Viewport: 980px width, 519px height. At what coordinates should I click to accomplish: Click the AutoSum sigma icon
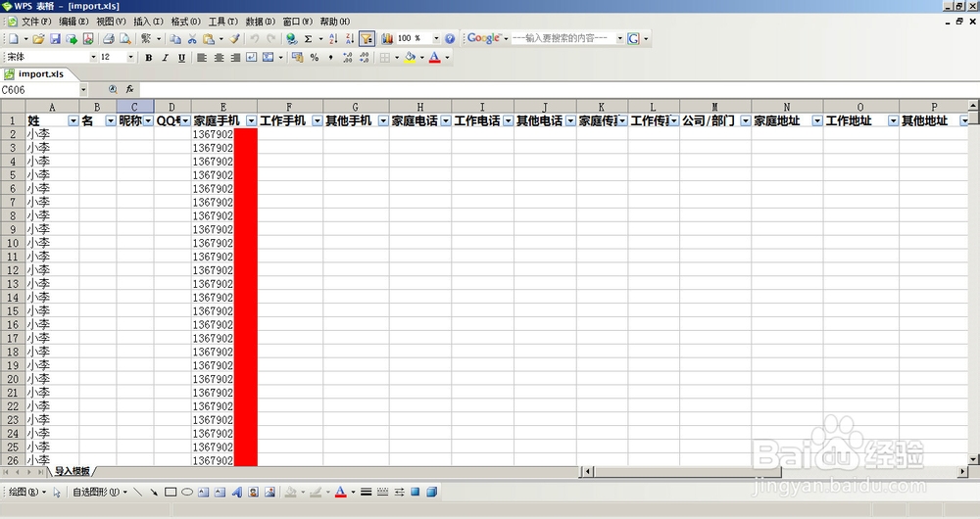[308, 39]
